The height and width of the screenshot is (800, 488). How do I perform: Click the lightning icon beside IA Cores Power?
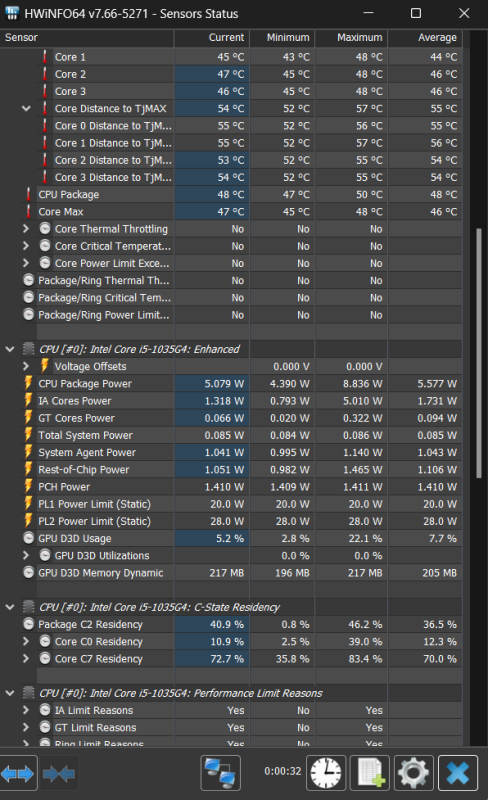(x=29, y=401)
